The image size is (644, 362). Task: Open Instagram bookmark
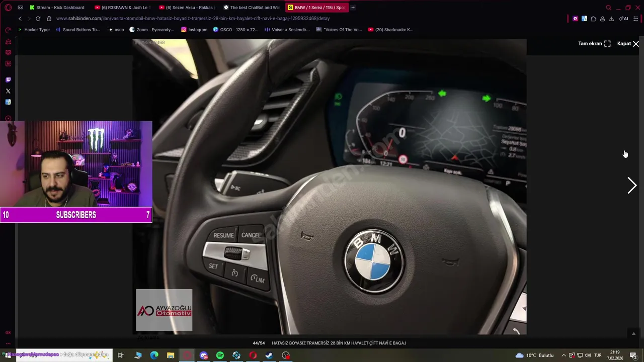194,30
